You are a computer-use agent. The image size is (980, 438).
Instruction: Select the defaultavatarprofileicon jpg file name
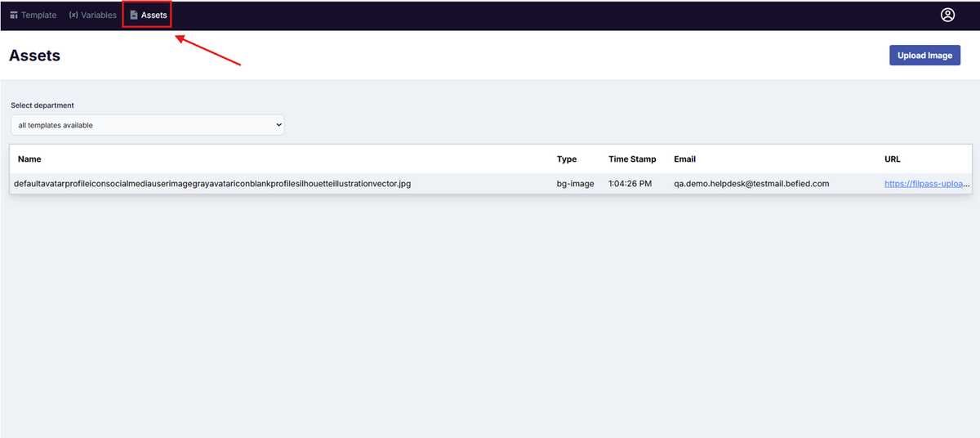coord(212,184)
